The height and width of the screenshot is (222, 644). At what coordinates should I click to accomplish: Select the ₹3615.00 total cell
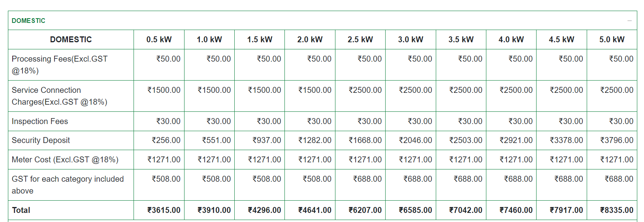pyautogui.click(x=159, y=210)
